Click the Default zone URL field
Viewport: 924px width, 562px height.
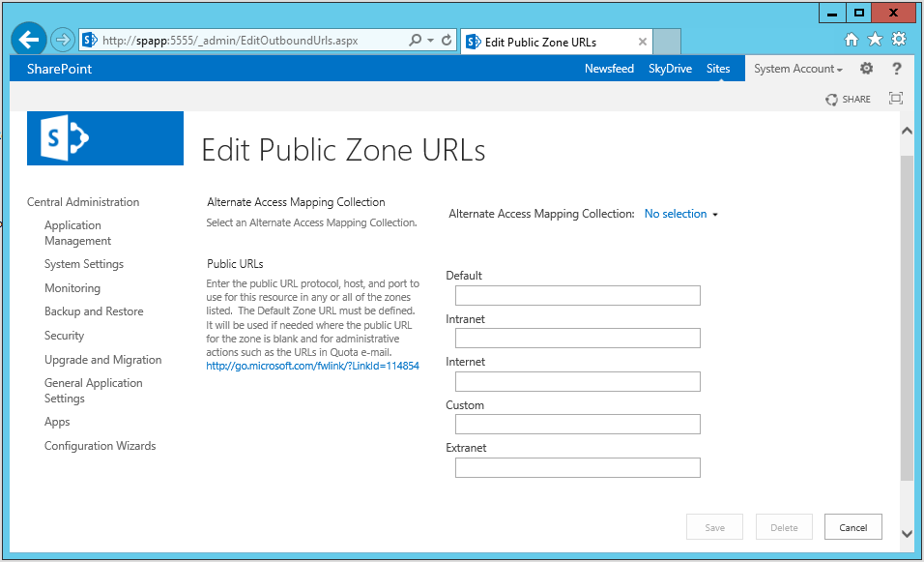pos(578,295)
